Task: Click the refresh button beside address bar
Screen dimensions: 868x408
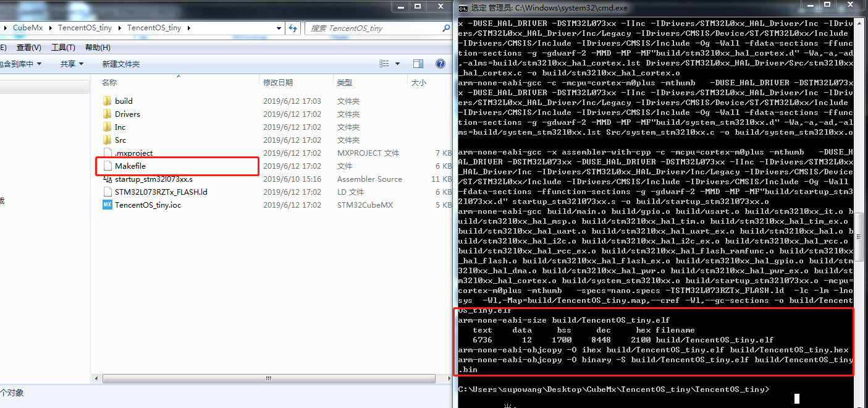Action: point(293,28)
